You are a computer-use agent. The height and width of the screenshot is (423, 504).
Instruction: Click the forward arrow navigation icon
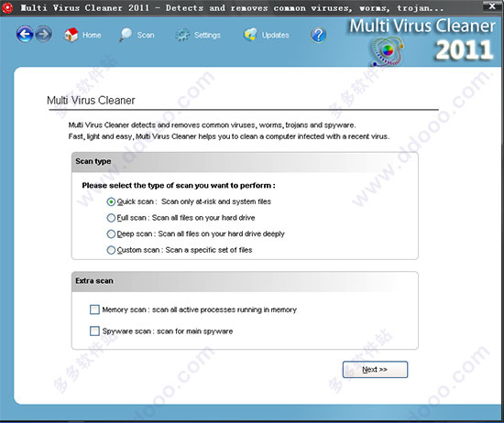(x=43, y=35)
